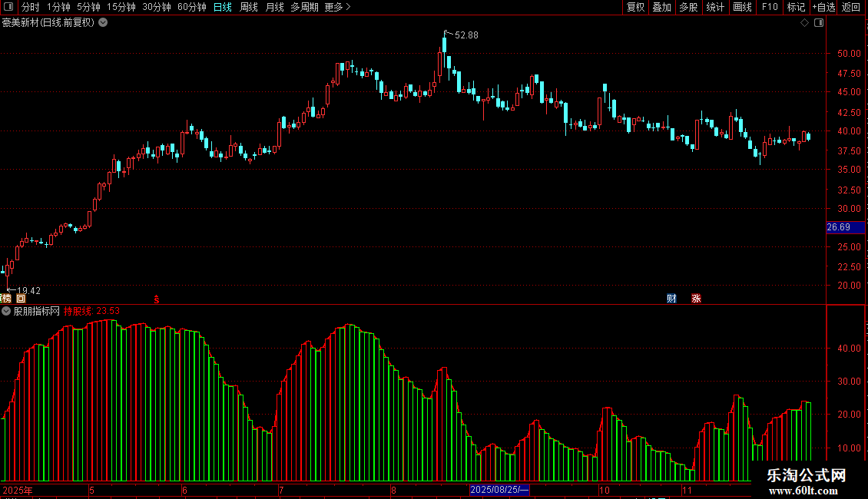868x499 pixels.
Task: Click the 19.42 low price label
Action: (x=28, y=291)
